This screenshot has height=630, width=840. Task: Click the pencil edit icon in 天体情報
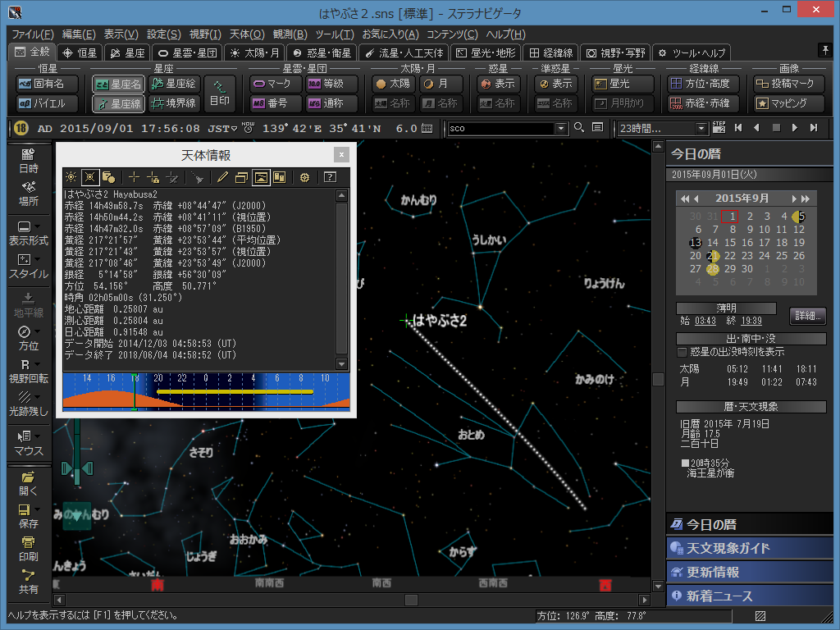coord(222,177)
